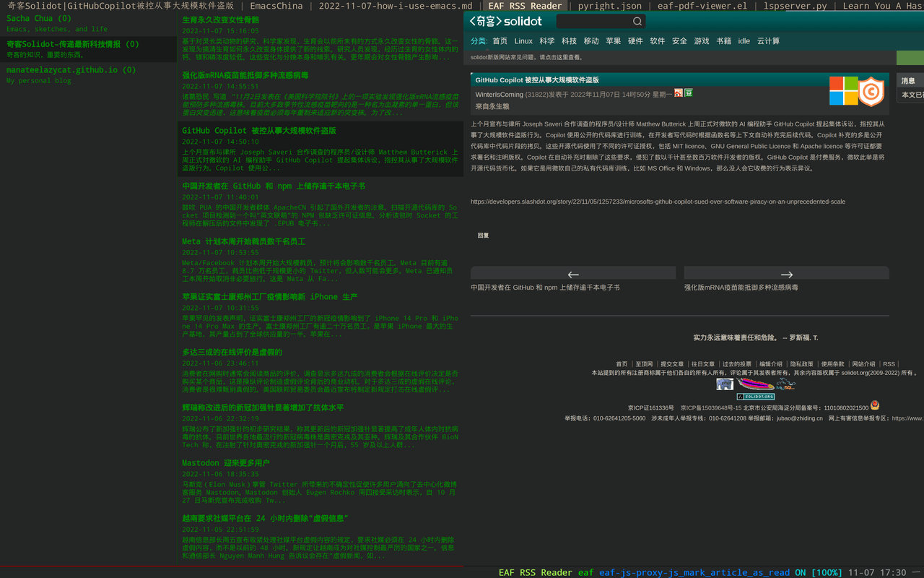Click the 回复 reply button
The image size is (924, 578).
click(483, 236)
